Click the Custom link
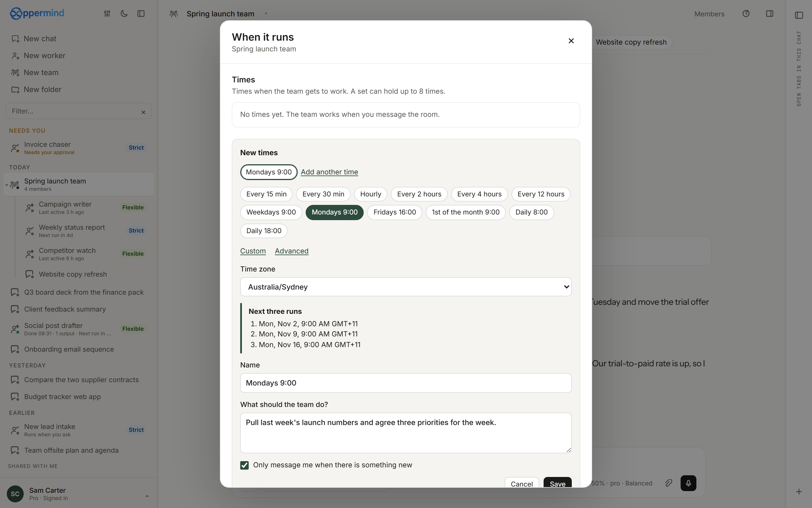The image size is (812, 508). [x=253, y=251]
